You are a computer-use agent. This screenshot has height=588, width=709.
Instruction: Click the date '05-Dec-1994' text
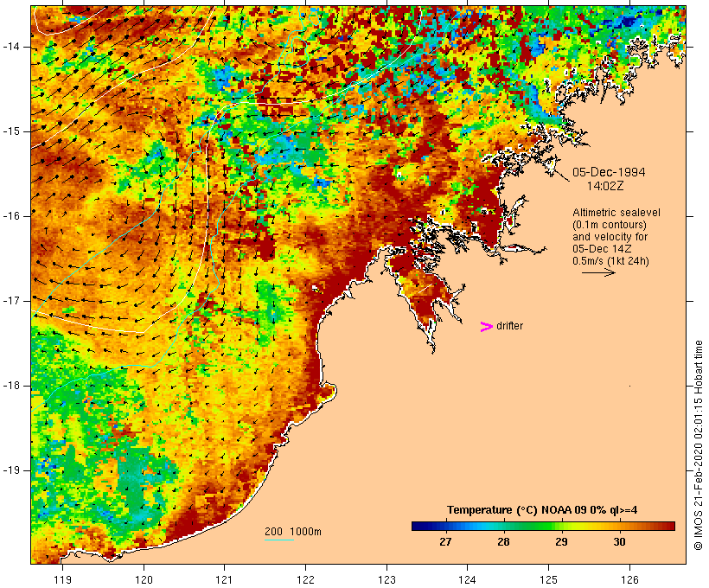coord(609,172)
